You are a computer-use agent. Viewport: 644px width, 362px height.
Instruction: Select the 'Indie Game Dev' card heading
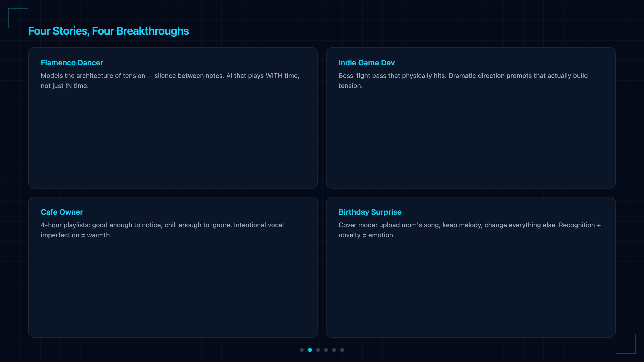(367, 63)
